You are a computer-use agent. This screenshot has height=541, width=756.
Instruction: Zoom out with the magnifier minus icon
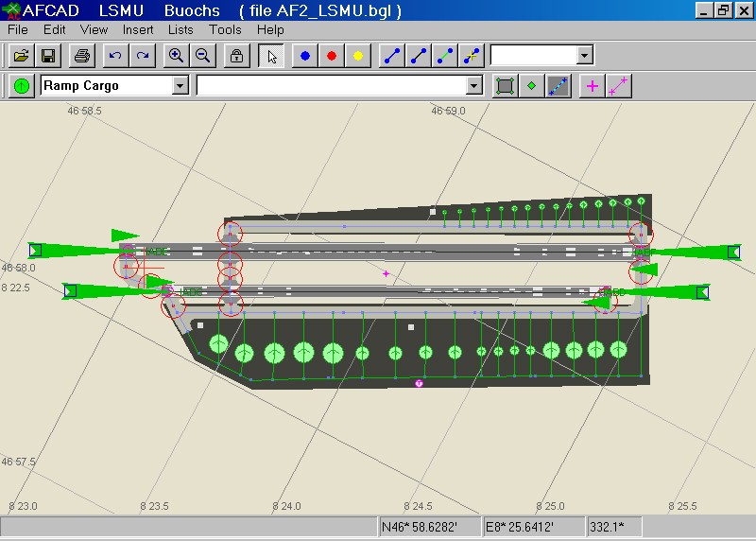click(202, 56)
